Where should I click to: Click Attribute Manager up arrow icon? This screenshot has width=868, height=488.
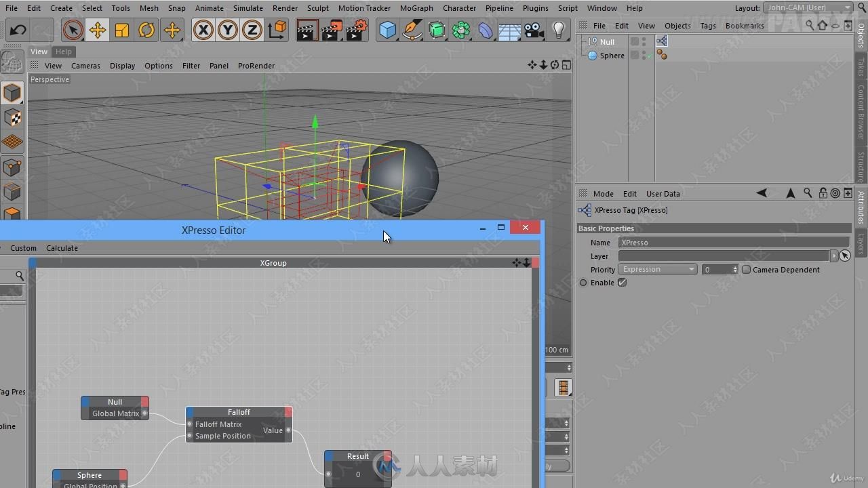(x=790, y=193)
